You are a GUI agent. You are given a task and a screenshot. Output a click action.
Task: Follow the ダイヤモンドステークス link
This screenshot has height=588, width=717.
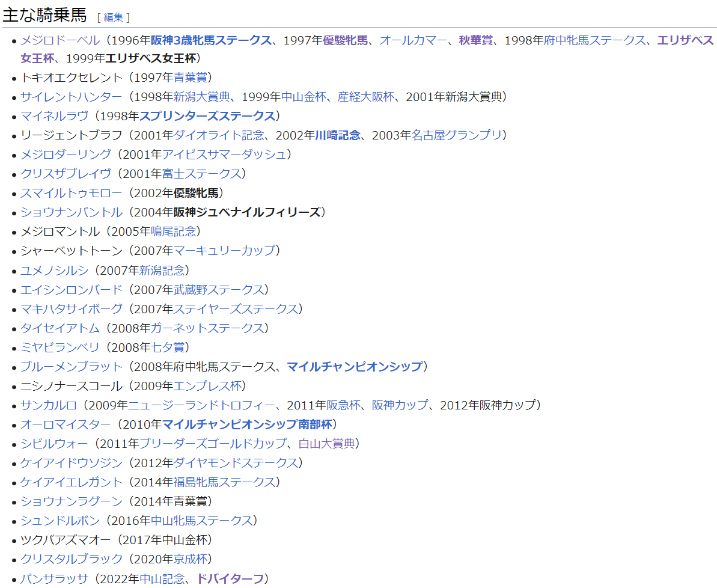coord(236,462)
